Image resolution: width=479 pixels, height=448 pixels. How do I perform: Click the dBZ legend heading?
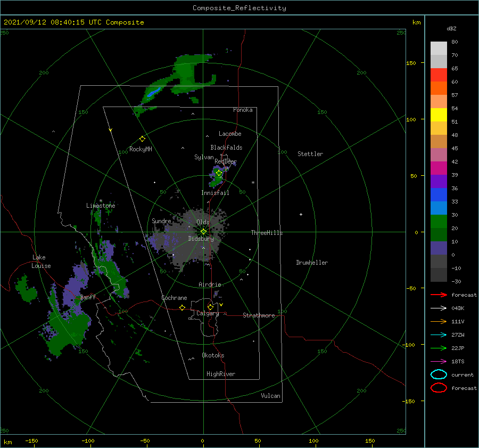pos(451,28)
